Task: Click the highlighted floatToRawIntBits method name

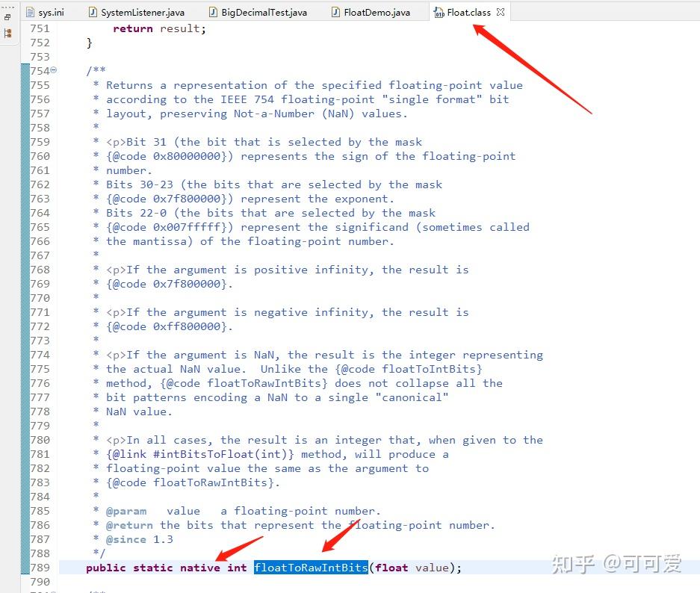Action: point(312,567)
